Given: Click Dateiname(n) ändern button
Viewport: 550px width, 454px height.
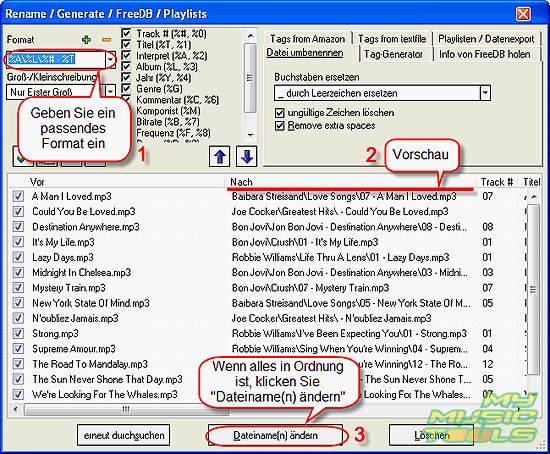Looking at the screenshot, I should [275, 435].
